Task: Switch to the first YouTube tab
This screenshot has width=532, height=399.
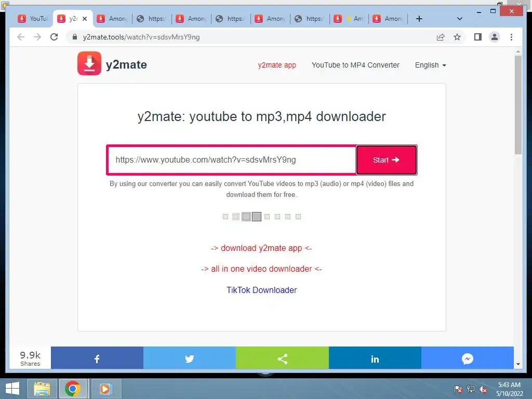Action: 33,19
